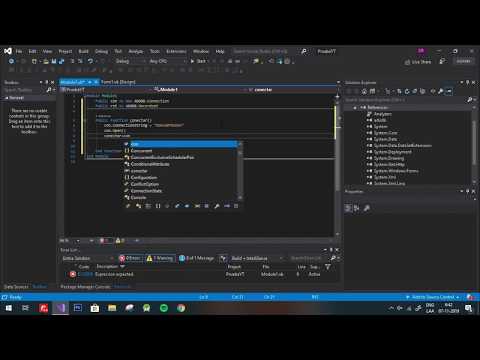Open the Entire Solution scope dropdown
Screen dimensions: 480x360
[x=88, y=258]
